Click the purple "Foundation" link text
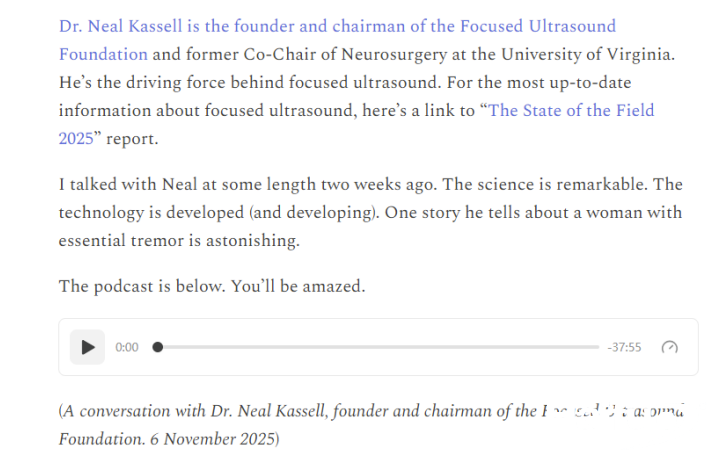The image size is (717, 460). pos(103,54)
